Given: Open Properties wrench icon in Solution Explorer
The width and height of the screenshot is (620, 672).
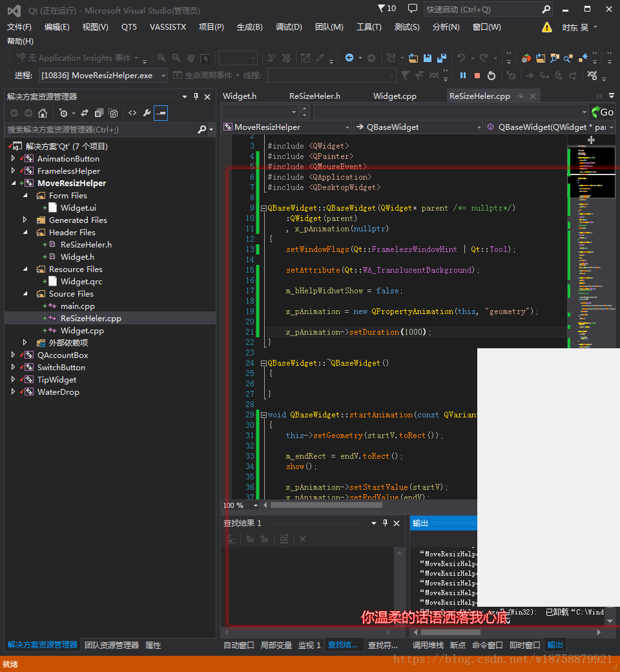Looking at the screenshot, I should click(147, 113).
